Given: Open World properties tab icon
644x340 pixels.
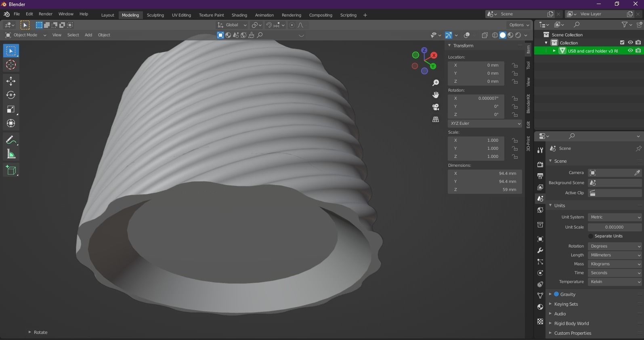Looking at the screenshot, I should coord(540,210).
